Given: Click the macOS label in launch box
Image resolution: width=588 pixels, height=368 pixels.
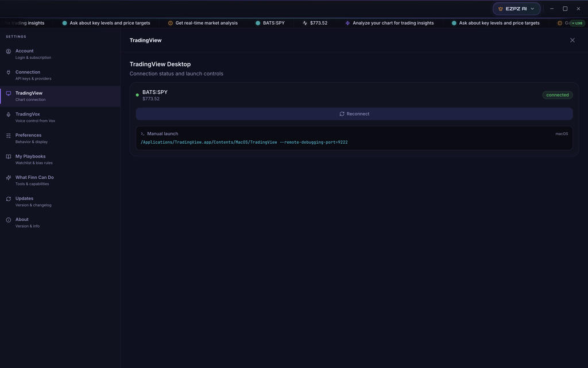Looking at the screenshot, I should (x=562, y=133).
